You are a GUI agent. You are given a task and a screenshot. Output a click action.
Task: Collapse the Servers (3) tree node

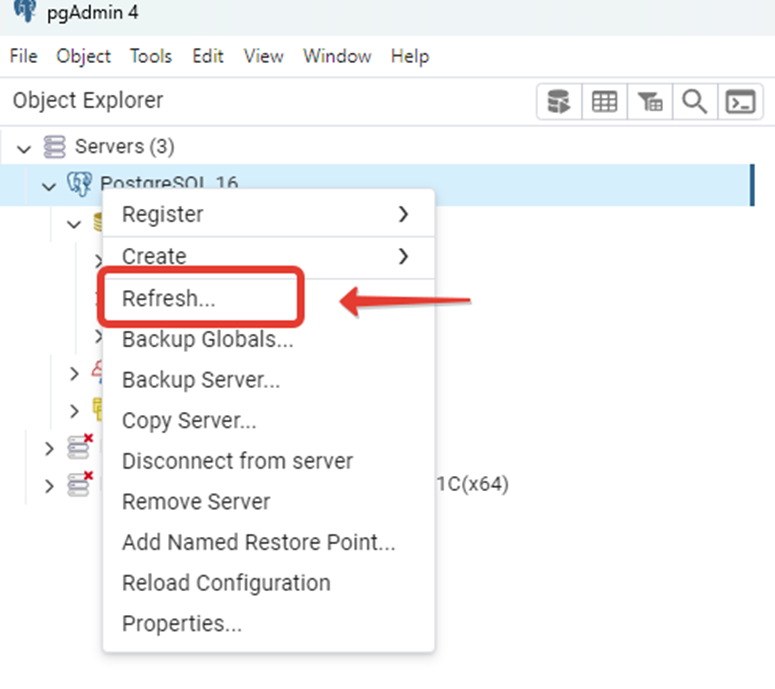coord(24,148)
